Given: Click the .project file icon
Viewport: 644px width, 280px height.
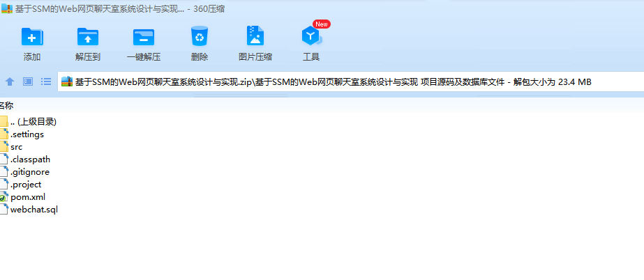Looking at the screenshot, I should point(3,185).
